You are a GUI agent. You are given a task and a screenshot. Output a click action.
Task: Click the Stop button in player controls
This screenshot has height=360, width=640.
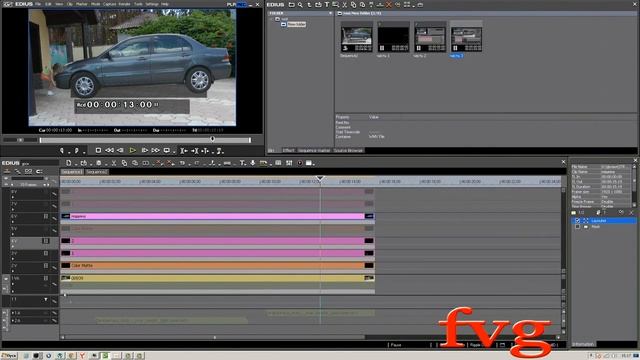[98, 151]
